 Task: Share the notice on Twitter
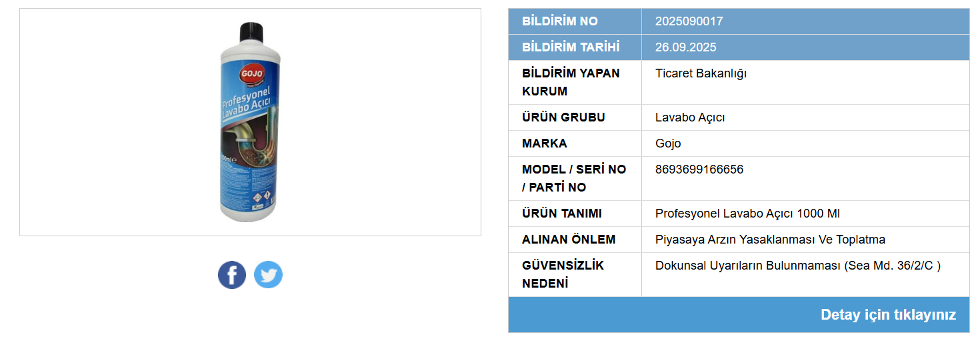point(268,275)
